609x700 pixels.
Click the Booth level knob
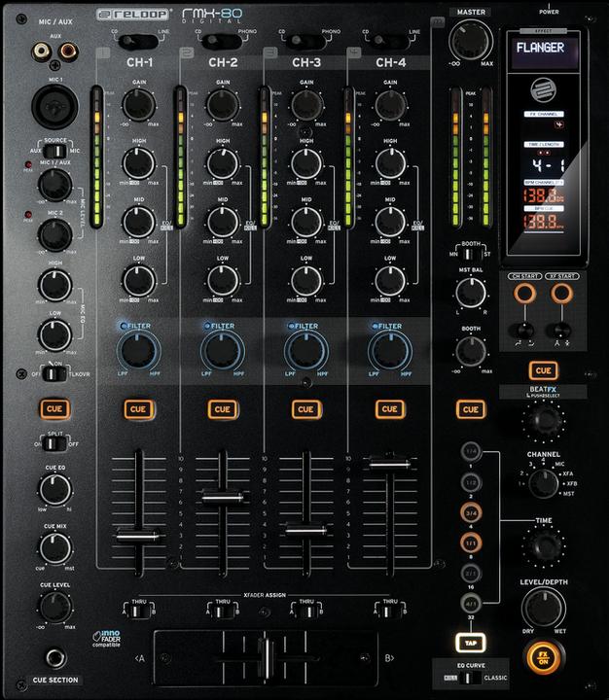(x=471, y=352)
